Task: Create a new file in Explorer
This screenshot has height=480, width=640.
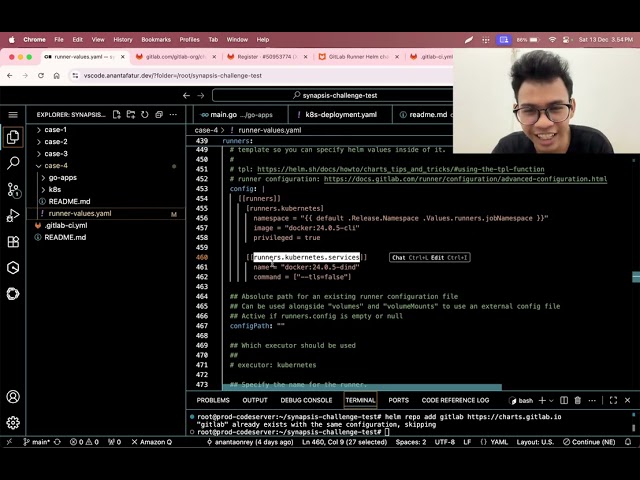Action: click(117, 115)
